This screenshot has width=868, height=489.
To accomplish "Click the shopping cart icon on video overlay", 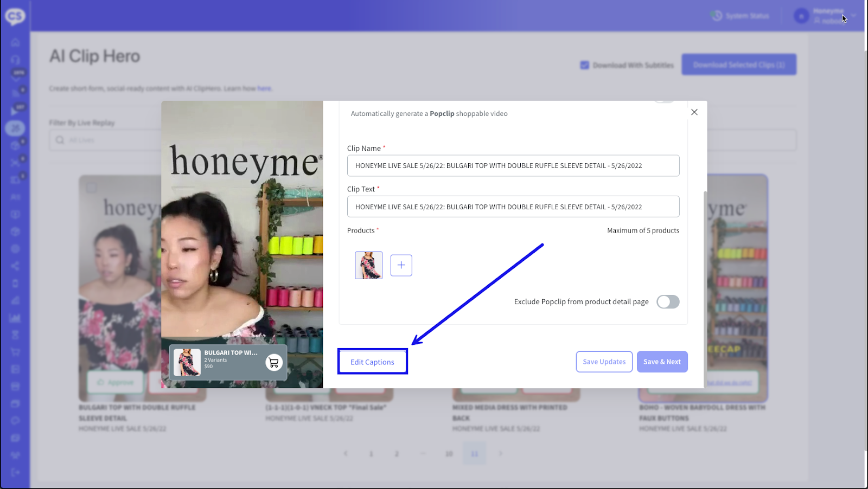I will [x=274, y=362].
